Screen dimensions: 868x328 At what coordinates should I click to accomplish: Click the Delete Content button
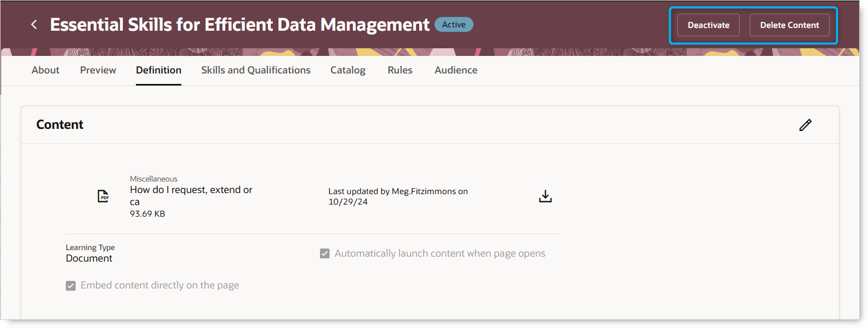pos(789,25)
